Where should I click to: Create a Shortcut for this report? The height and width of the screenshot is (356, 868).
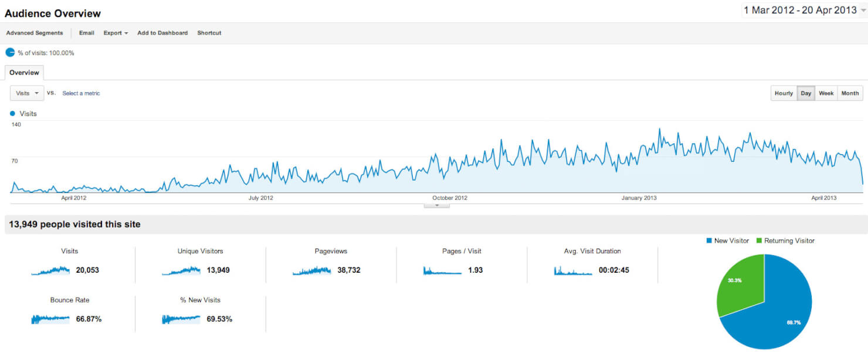coord(209,33)
